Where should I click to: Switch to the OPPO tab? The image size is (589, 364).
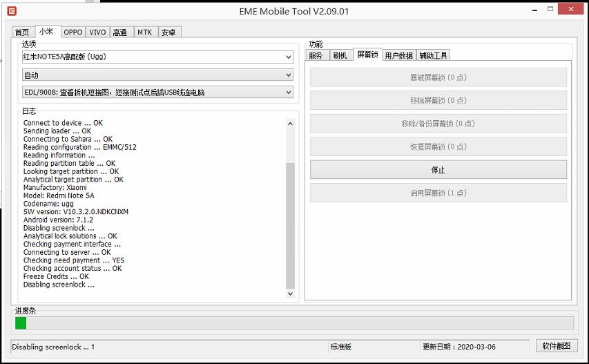(x=73, y=32)
